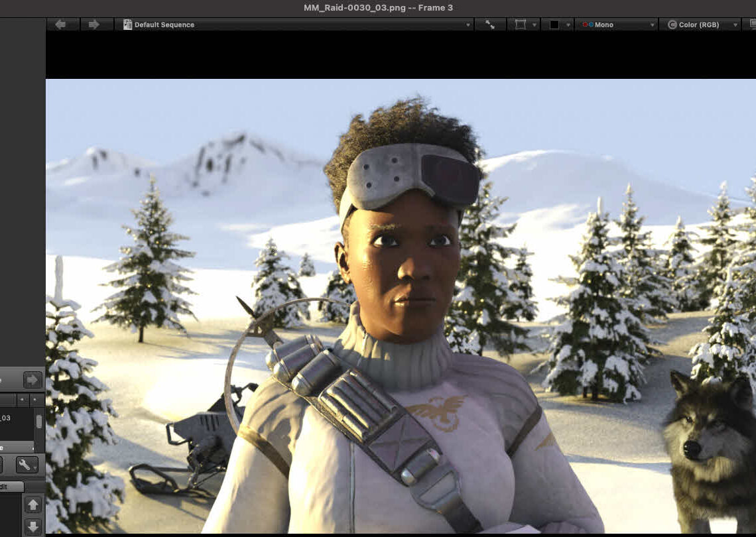Open the Default Sequence dropdown
The width and height of the screenshot is (756, 537).
[x=469, y=25]
